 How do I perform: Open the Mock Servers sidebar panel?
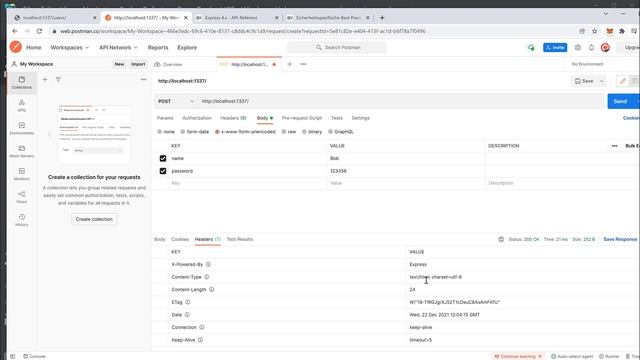coord(22,151)
